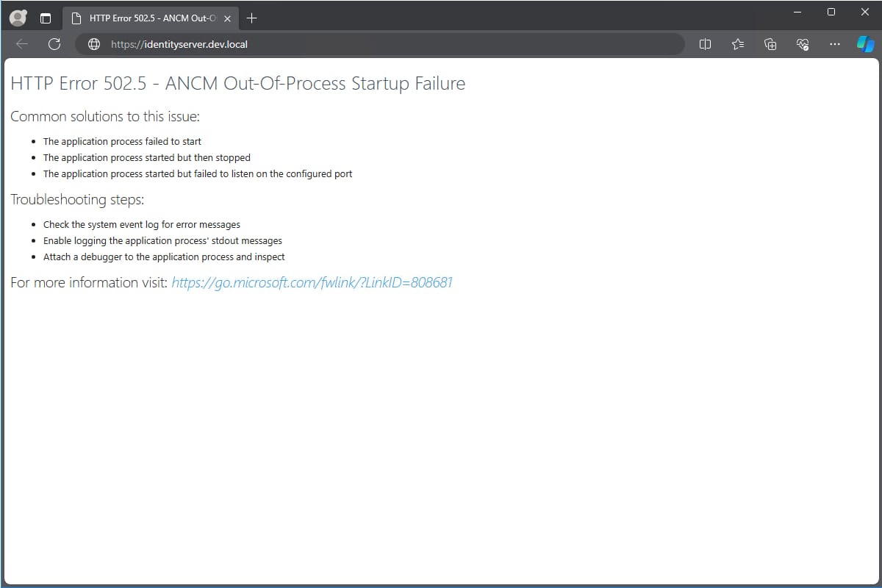
Task: Minimize the browser window
Action: pyautogui.click(x=797, y=12)
